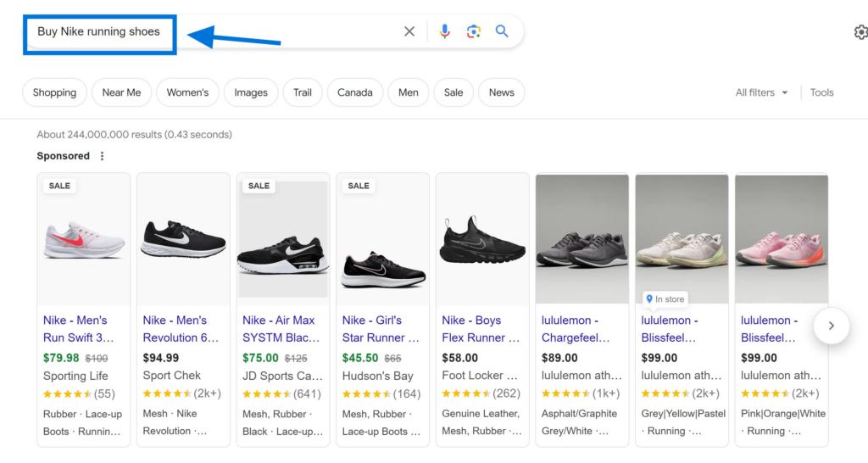Screen dimensions: 868x463
Task: Click the JD Sports seller name
Action: click(x=282, y=376)
